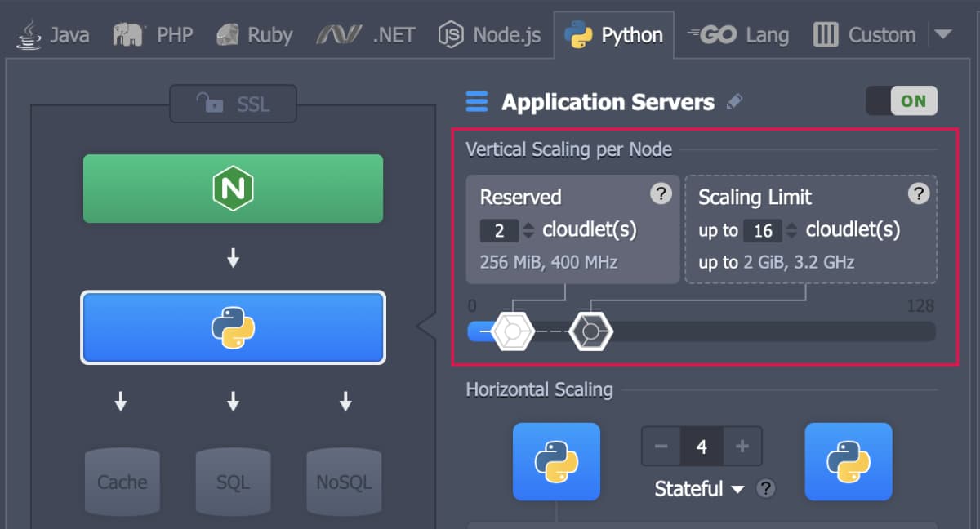Screen dimensions: 980x529
Task: Click the NGINX load balancer block
Action: point(233,189)
